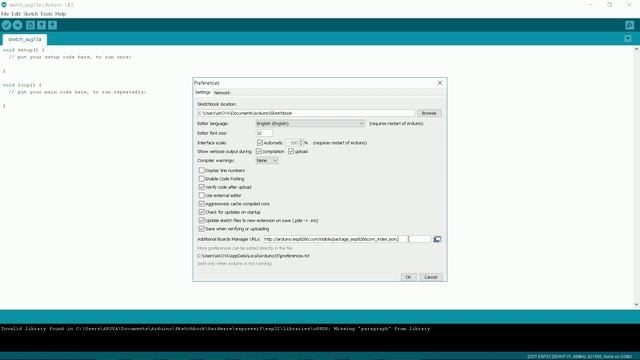Adjust the interface scale percentage stepper
The height and width of the screenshot is (360, 640).
pyautogui.click(x=301, y=143)
